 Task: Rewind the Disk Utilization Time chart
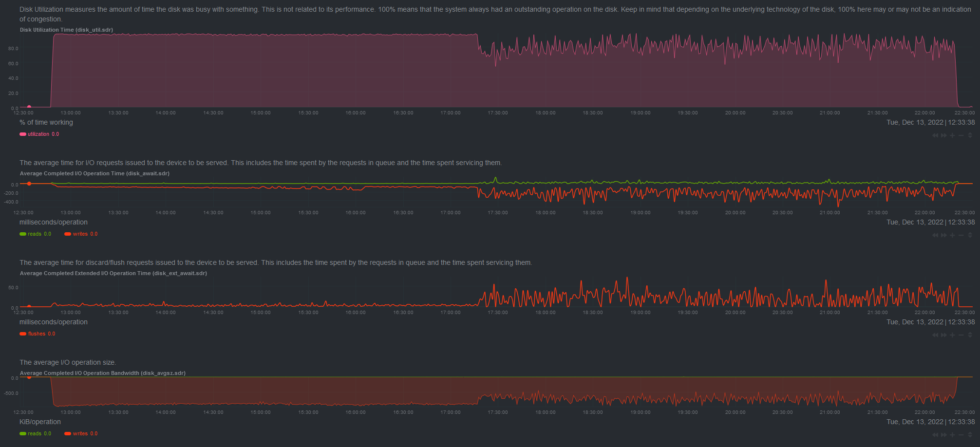click(x=935, y=135)
